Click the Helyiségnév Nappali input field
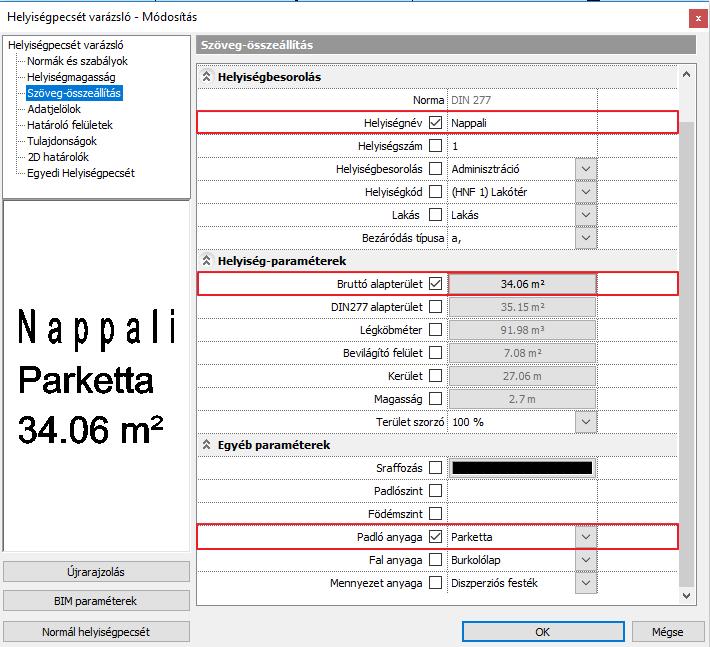 click(x=522, y=123)
